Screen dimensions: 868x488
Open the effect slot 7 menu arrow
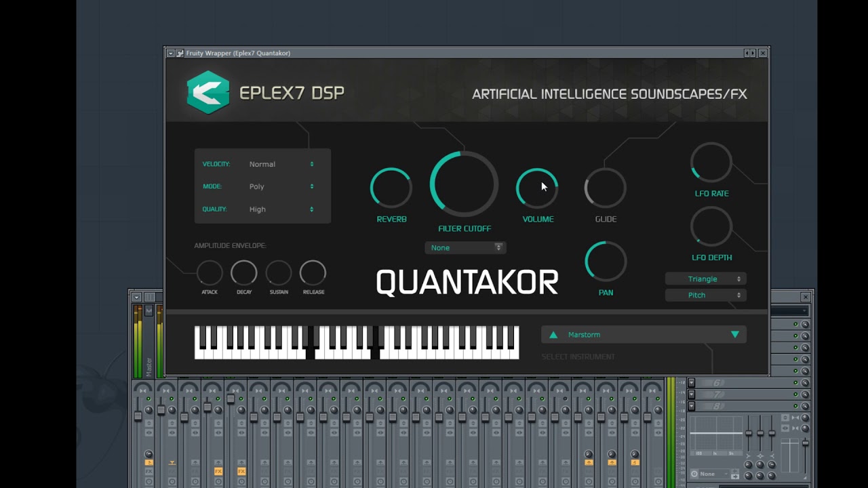click(x=691, y=394)
